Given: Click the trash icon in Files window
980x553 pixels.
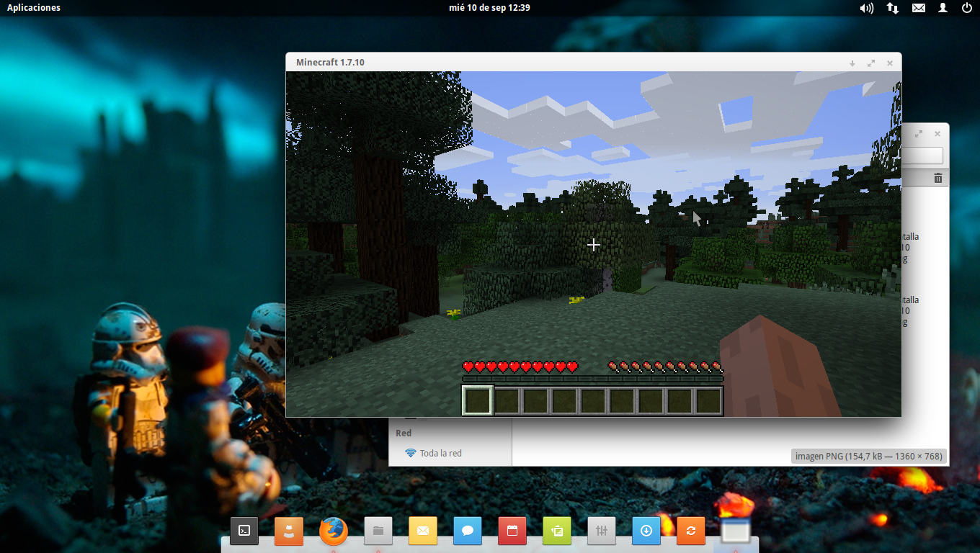Looking at the screenshot, I should point(937,178).
